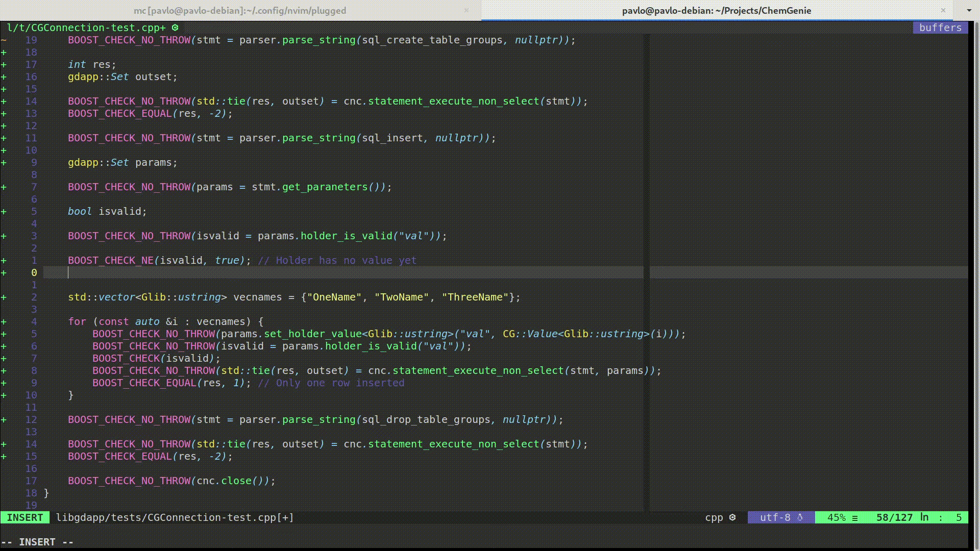Click the INSERT mode segment in the statusline
Image resolution: width=980 pixels, height=551 pixels.
click(x=23, y=517)
